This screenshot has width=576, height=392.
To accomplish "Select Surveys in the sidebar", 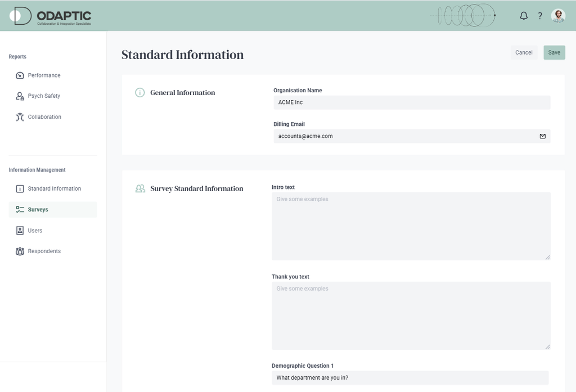I will [x=53, y=209].
